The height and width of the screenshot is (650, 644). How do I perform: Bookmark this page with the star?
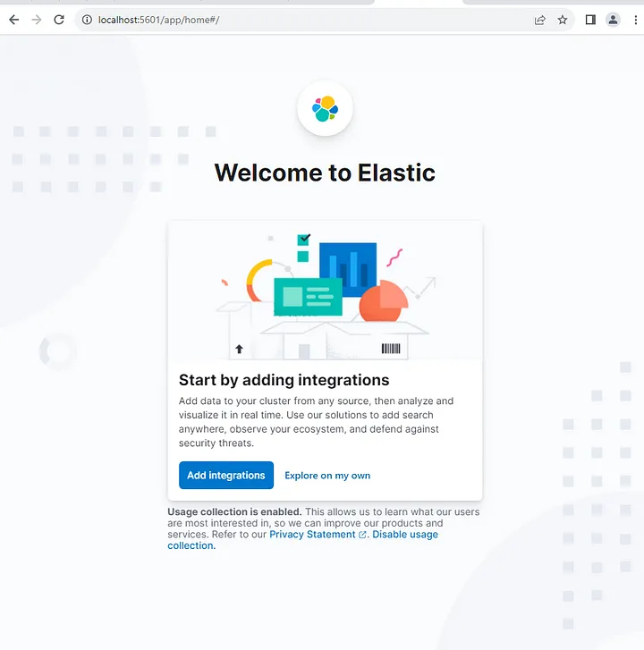click(x=563, y=20)
